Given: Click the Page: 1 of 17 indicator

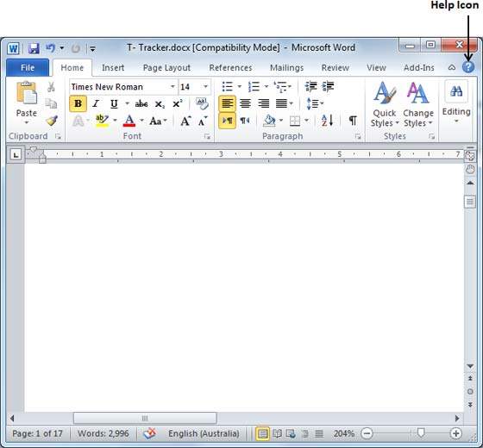Looking at the screenshot, I should [37, 433].
